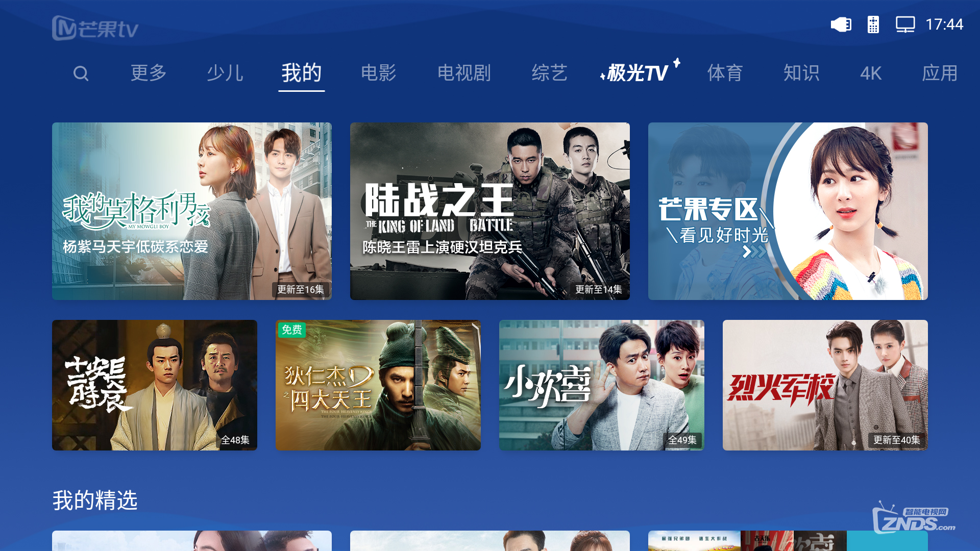Go to the 少儿 tab
The image size is (980, 551).
[225, 73]
